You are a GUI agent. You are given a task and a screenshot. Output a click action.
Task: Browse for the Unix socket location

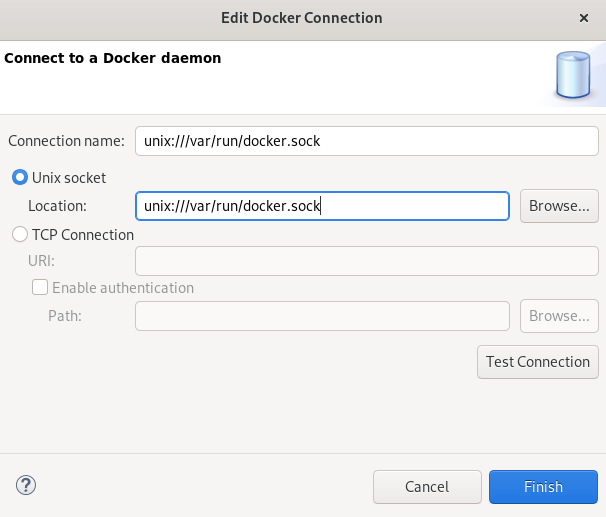coord(559,206)
